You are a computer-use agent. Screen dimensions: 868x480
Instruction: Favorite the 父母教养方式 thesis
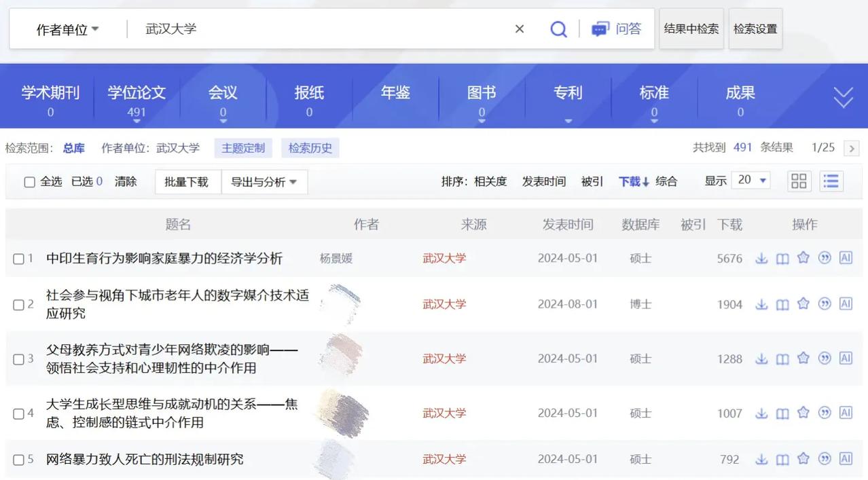[803, 358]
